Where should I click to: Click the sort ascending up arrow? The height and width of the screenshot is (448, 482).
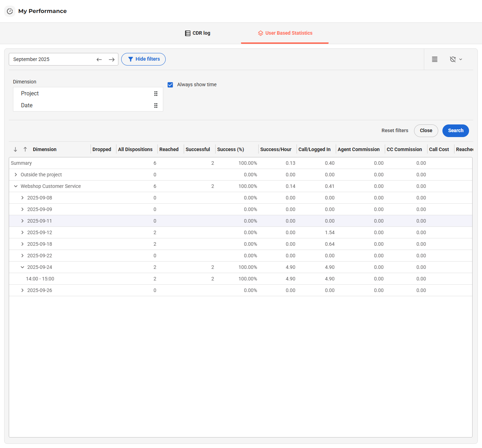coord(25,149)
